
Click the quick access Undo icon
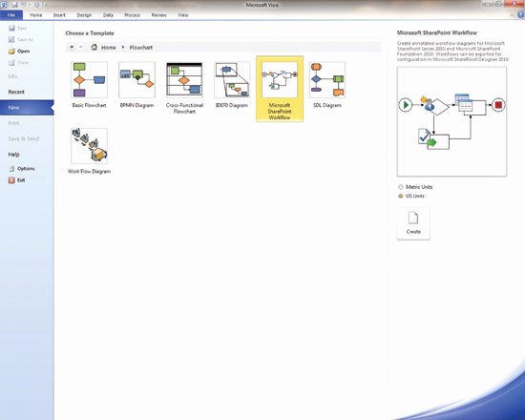click(24, 5)
